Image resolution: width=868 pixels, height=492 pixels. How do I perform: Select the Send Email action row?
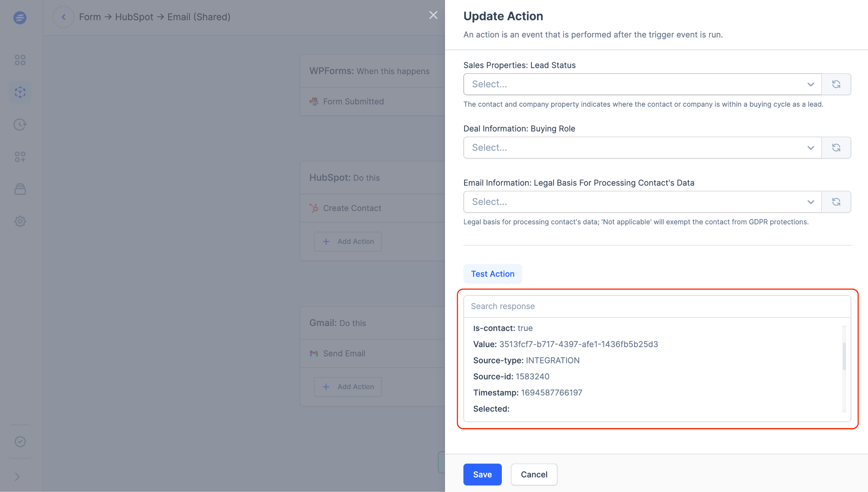click(x=372, y=354)
